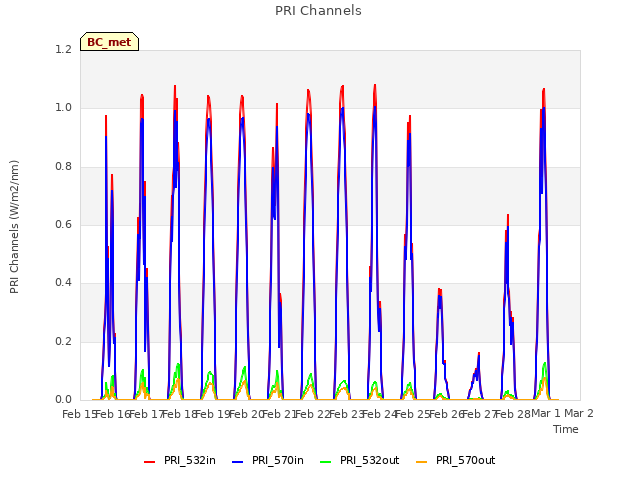Toggle the PRI_570out legend entry

456,460
